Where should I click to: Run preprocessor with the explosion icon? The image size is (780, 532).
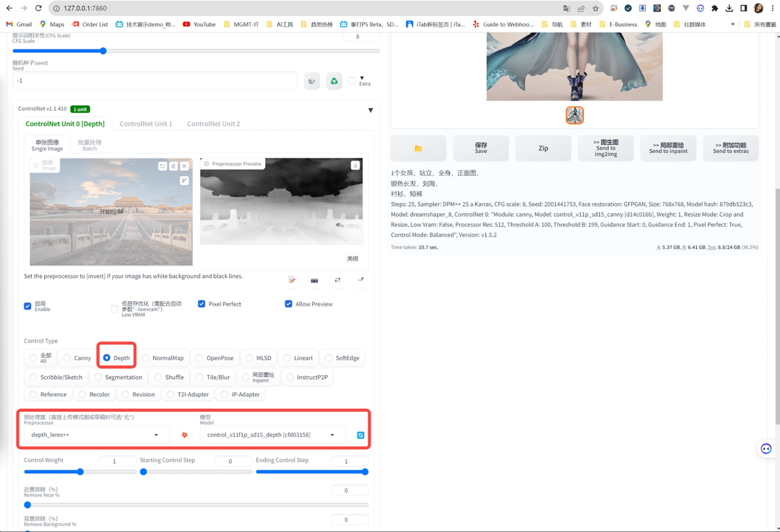185,435
